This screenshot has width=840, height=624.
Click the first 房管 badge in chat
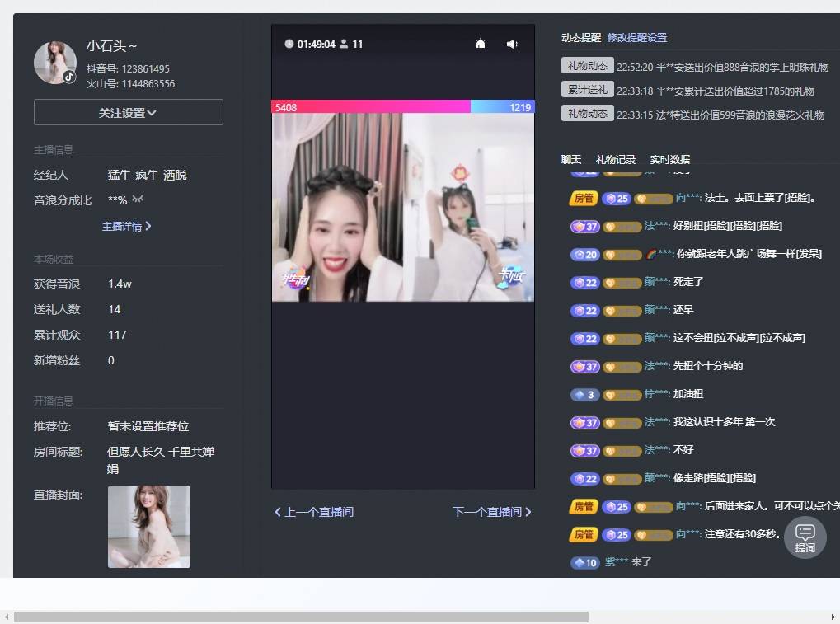point(584,198)
